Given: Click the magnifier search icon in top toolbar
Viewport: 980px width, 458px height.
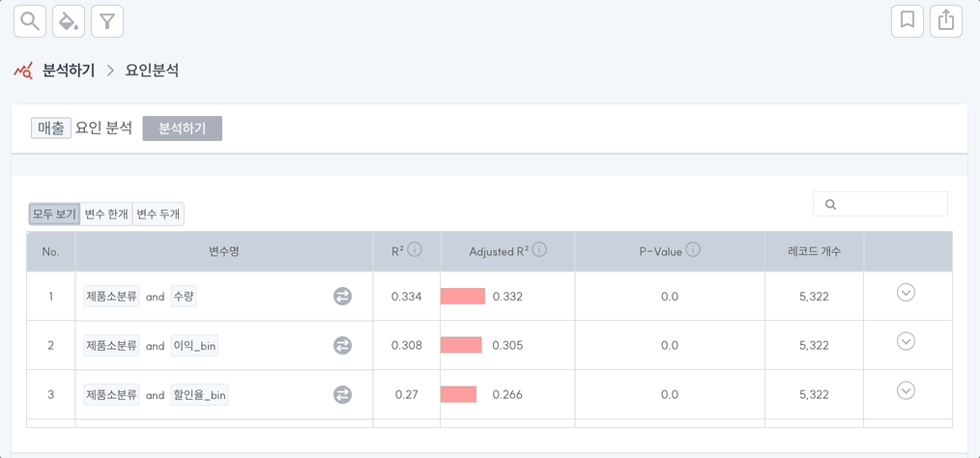Looking at the screenshot, I should 30,20.
